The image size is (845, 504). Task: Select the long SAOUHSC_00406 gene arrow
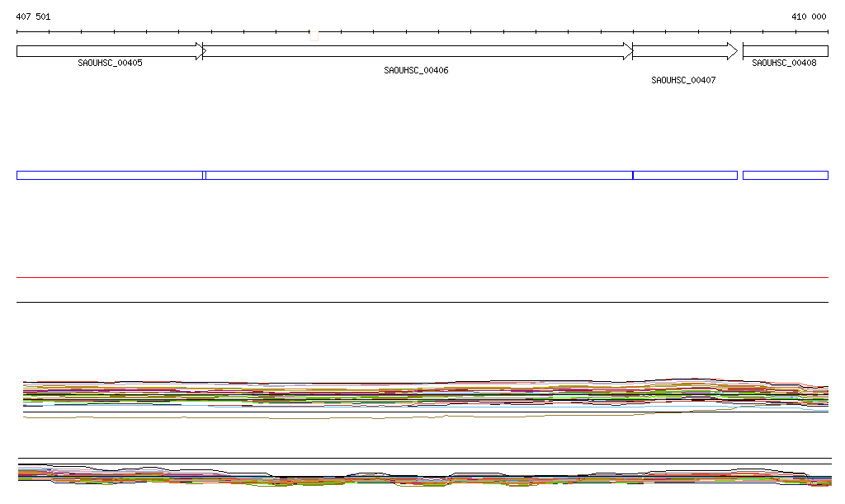pyautogui.click(x=417, y=51)
